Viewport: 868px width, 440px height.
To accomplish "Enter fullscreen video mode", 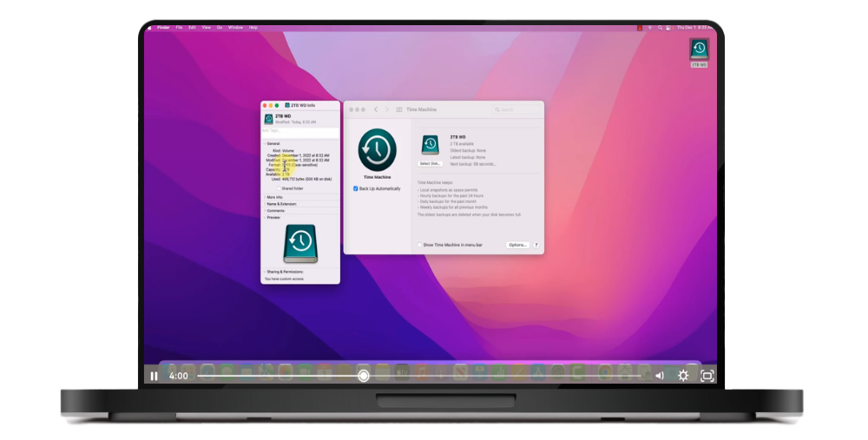I will tap(707, 376).
